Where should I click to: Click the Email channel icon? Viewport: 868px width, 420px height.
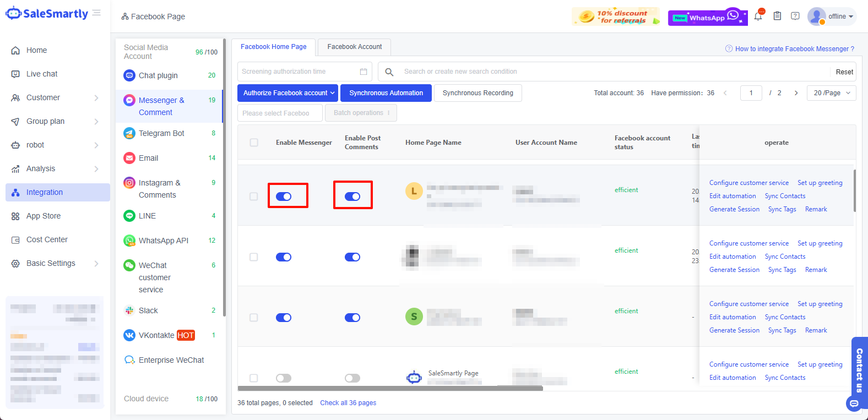pos(129,158)
